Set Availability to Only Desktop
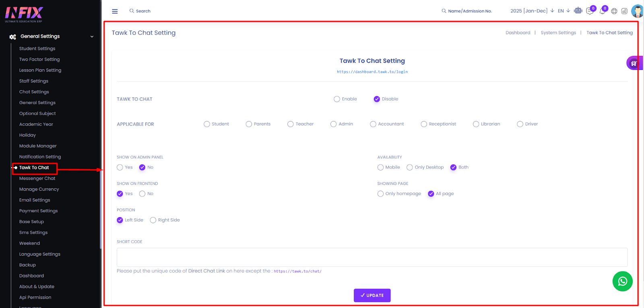 click(x=410, y=167)
